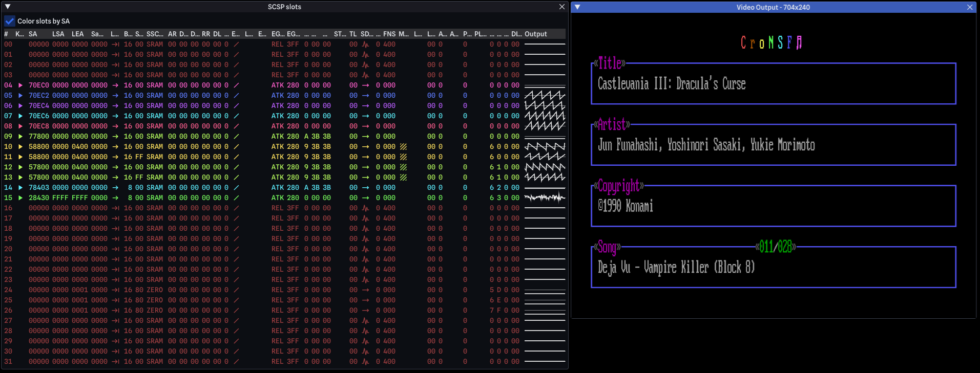980x373 pixels.
Task: Click the key-on play icon for slot 07
Action: (x=20, y=116)
